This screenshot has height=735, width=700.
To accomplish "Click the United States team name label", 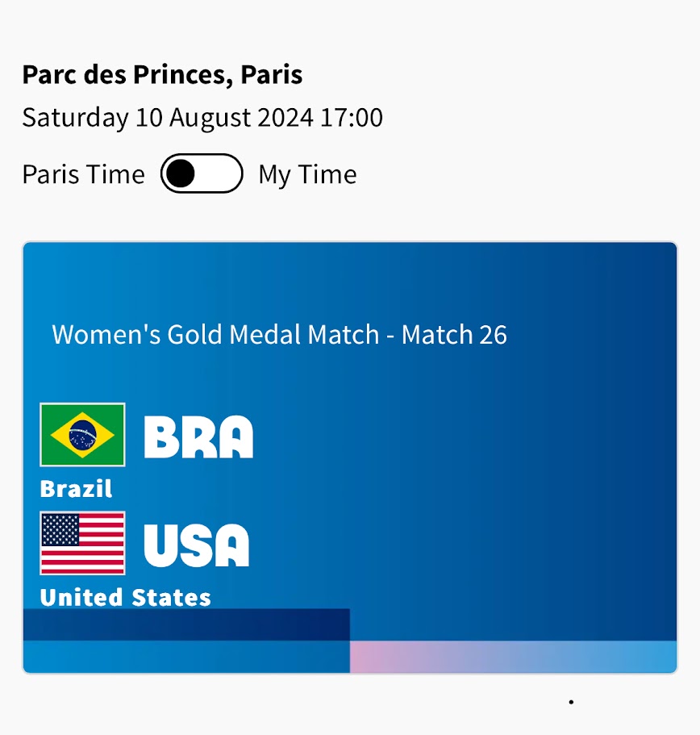I will click(125, 597).
